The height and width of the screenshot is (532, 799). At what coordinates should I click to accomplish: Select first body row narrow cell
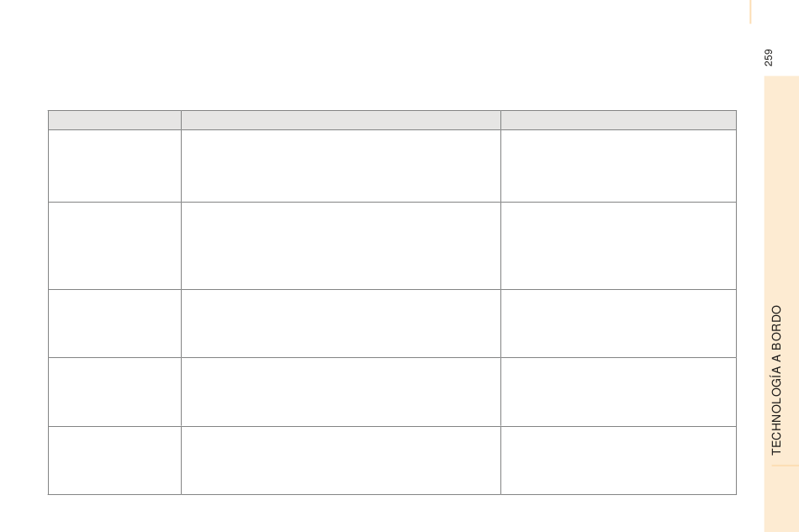[x=114, y=166]
